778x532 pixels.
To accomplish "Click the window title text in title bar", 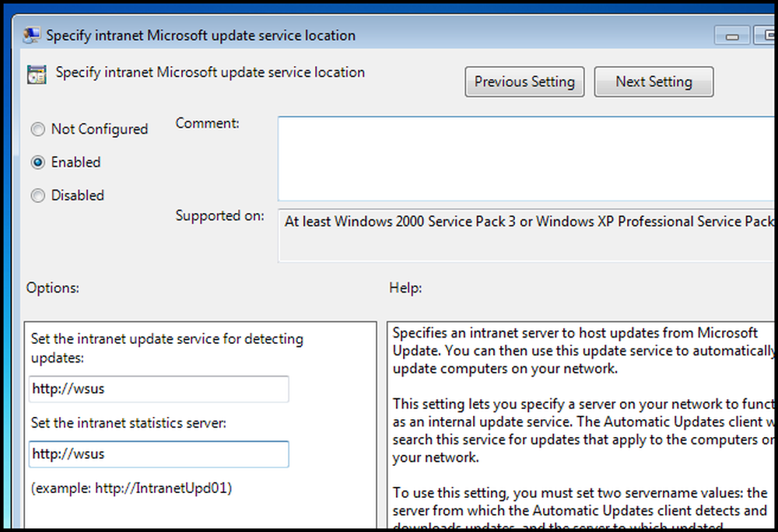I will 201,36.
